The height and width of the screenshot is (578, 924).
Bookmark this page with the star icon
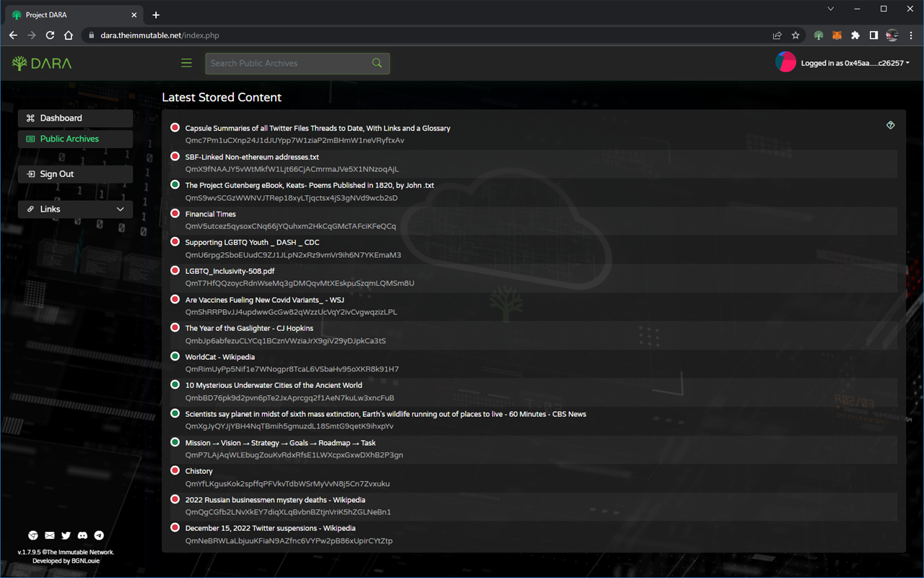(x=796, y=35)
